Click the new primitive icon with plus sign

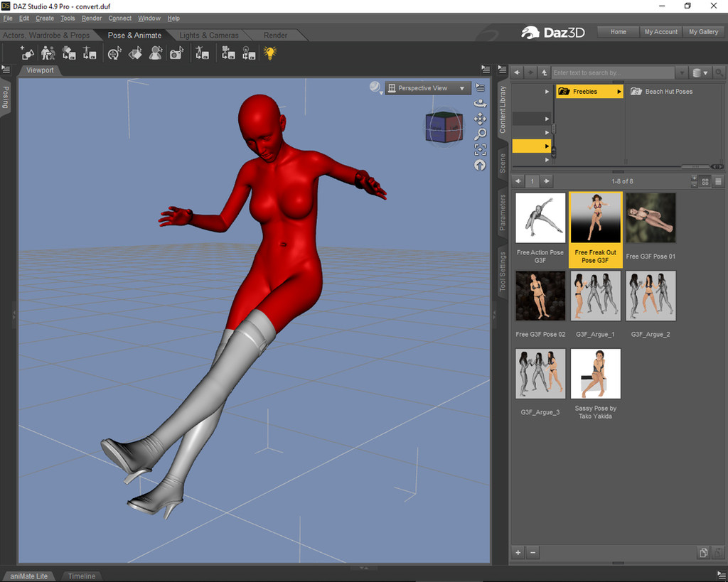tap(27, 53)
